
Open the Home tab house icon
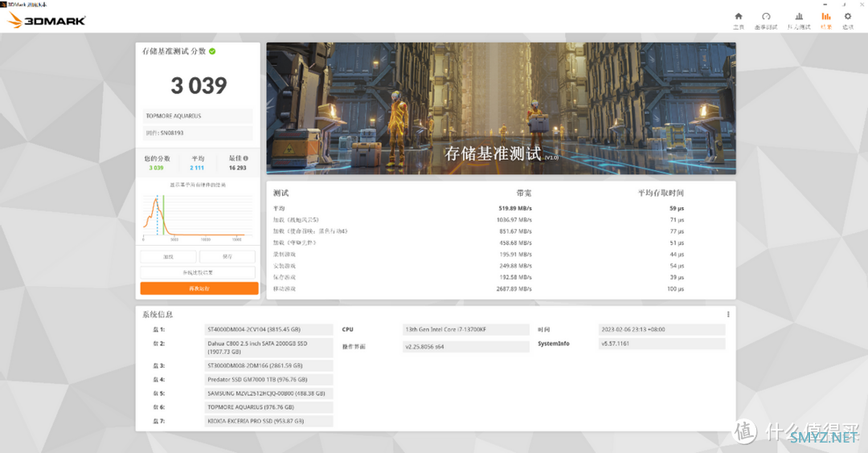pyautogui.click(x=739, y=17)
